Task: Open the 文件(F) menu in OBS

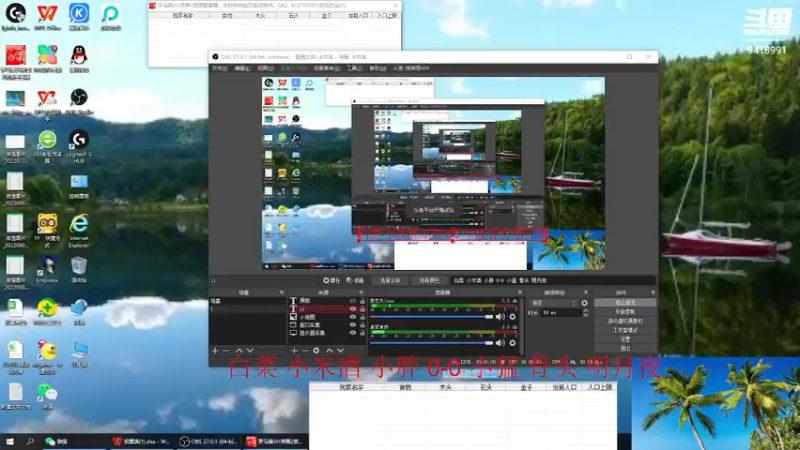Action: [x=219, y=68]
